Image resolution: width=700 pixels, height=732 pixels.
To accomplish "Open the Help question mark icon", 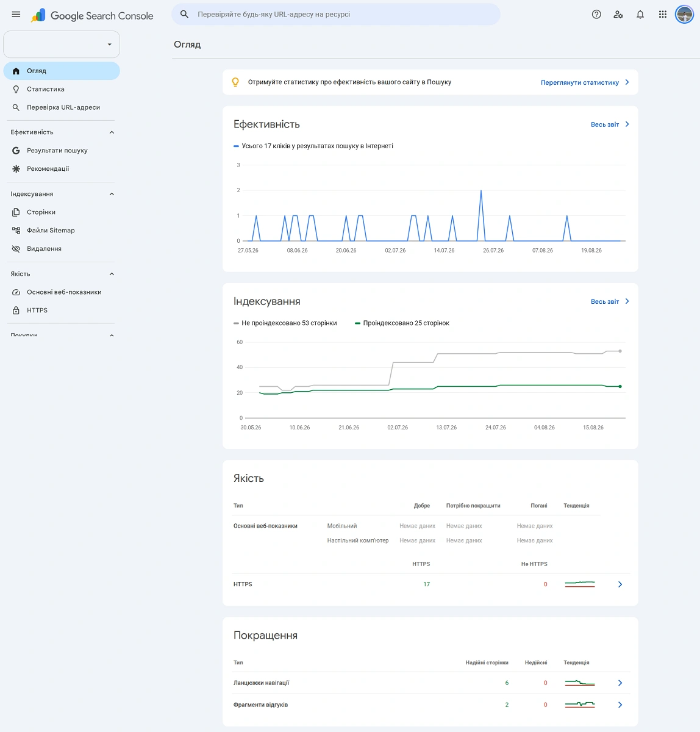I will click(596, 15).
